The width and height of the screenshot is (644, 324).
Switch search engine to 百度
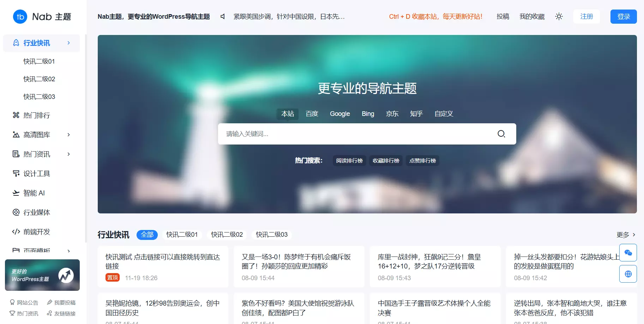pos(312,113)
